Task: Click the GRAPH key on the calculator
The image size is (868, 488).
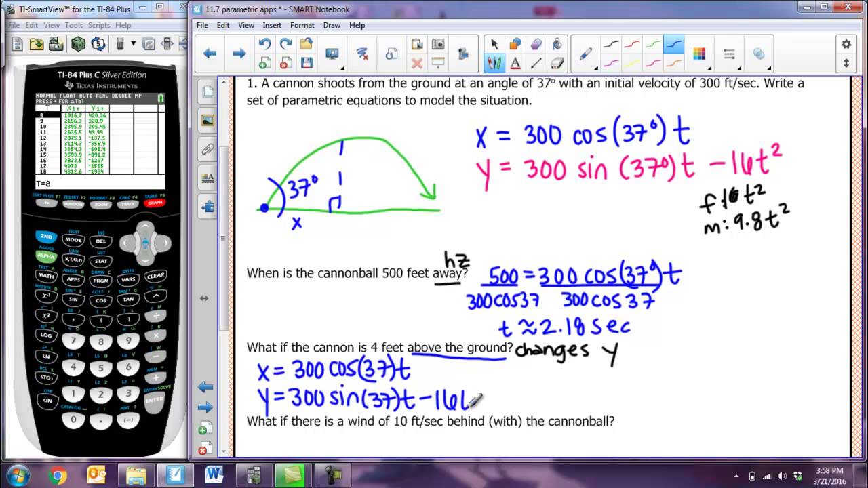Action: coord(155,203)
